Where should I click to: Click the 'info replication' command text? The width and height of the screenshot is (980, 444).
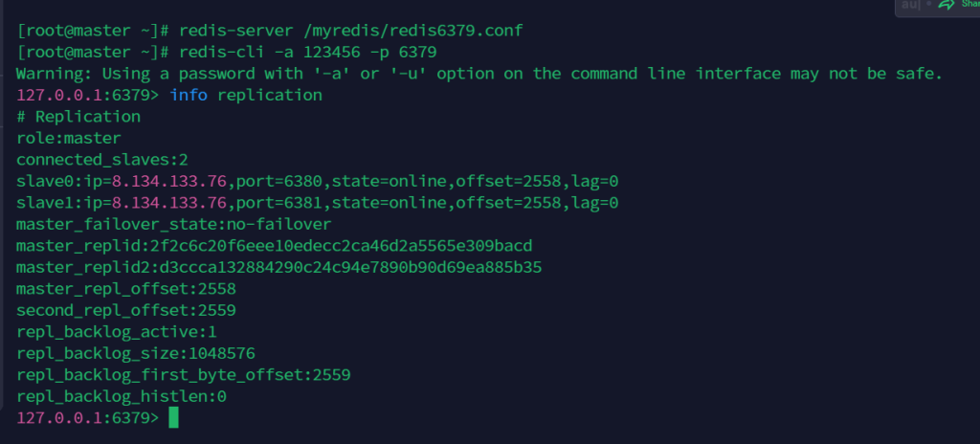click(246, 96)
